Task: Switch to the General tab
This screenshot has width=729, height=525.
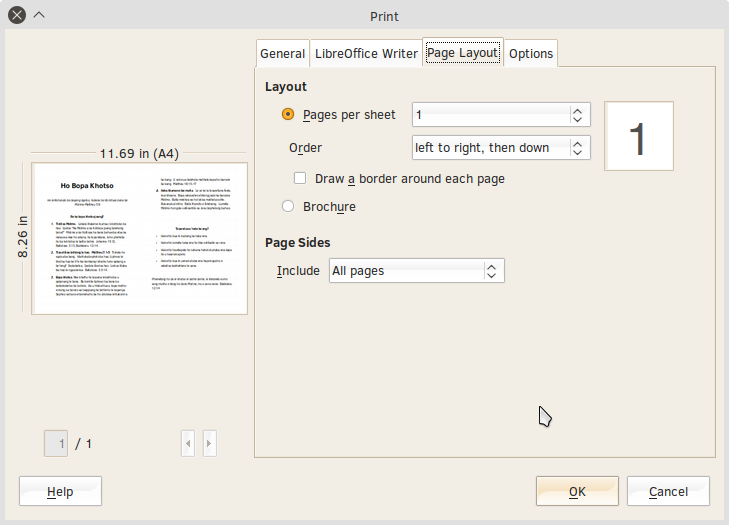Action: tap(282, 53)
